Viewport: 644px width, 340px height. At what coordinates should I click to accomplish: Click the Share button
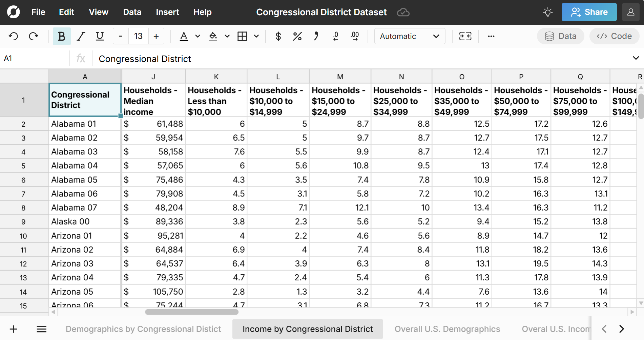[589, 12]
